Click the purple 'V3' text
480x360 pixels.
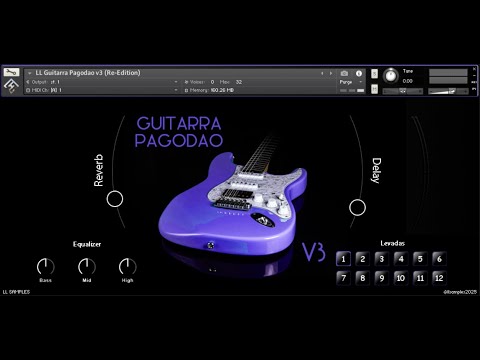pyautogui.click(x=314, y=252)
